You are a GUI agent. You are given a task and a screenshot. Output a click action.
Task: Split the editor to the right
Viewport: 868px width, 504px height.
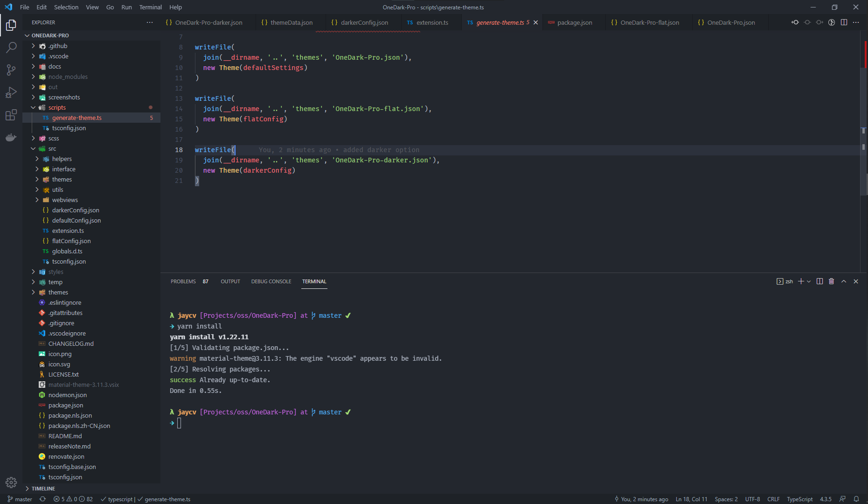(844, 22)
